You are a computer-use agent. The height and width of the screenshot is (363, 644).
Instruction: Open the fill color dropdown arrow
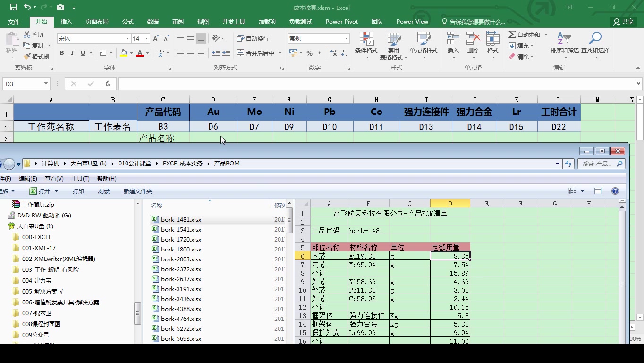[131, 53]
